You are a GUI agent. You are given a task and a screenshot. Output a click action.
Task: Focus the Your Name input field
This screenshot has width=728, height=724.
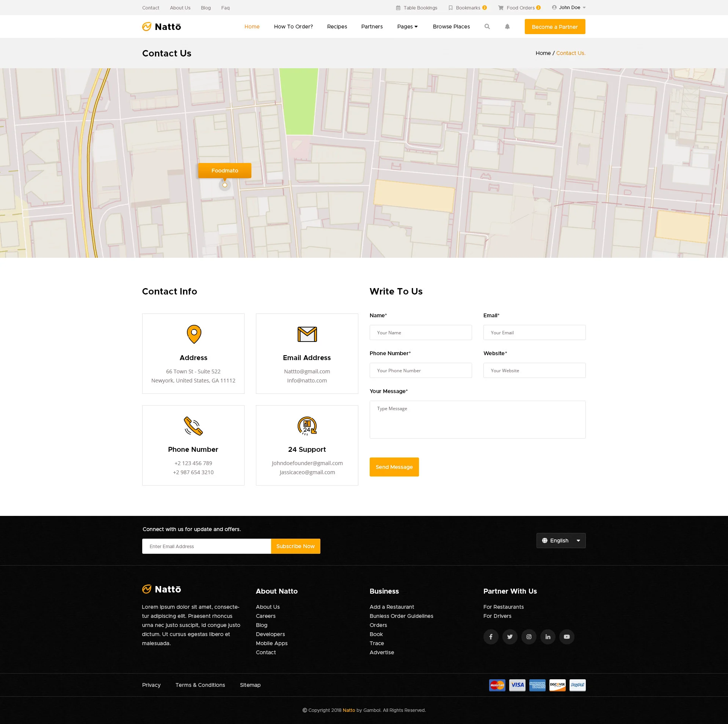tap(420, 332)
